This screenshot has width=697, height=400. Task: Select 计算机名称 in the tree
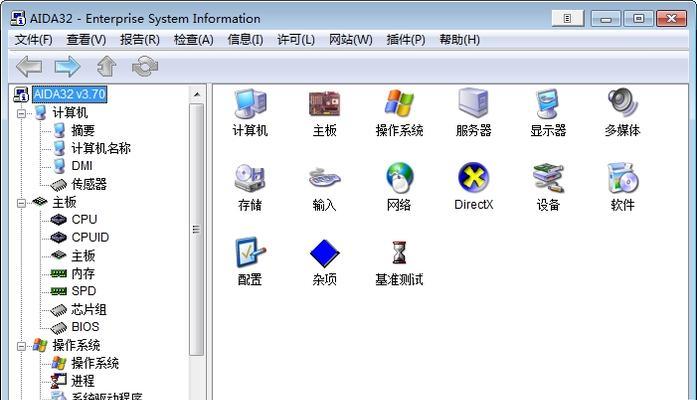[x=101, y=148]
